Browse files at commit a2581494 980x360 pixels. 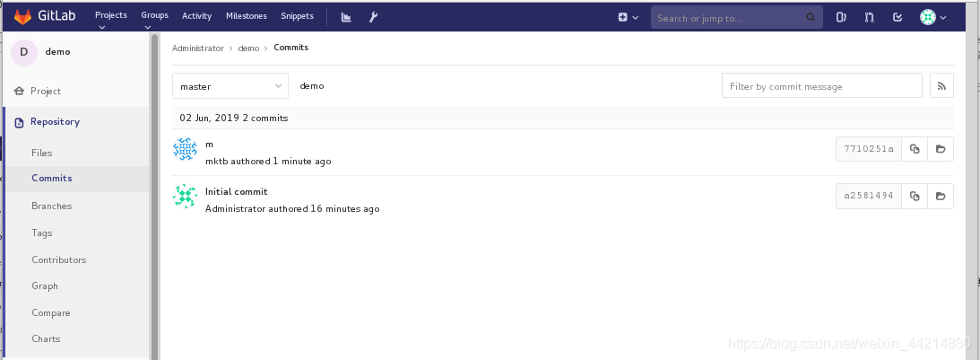pos(940,196)
